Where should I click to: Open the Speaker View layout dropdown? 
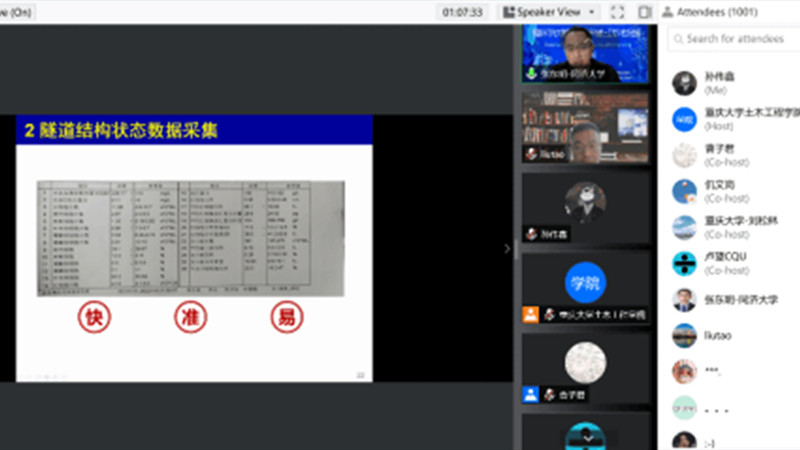pyautogui.click(x=549, y=12)
